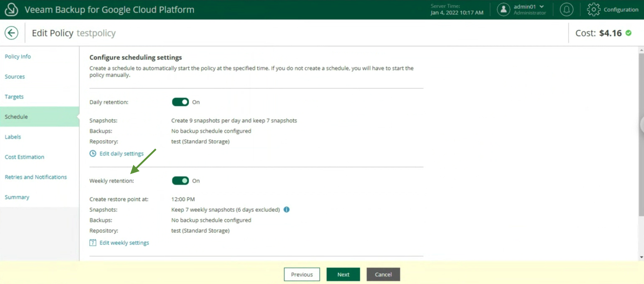Open notifications bell icon
The image size is (644, 284).
566,10
